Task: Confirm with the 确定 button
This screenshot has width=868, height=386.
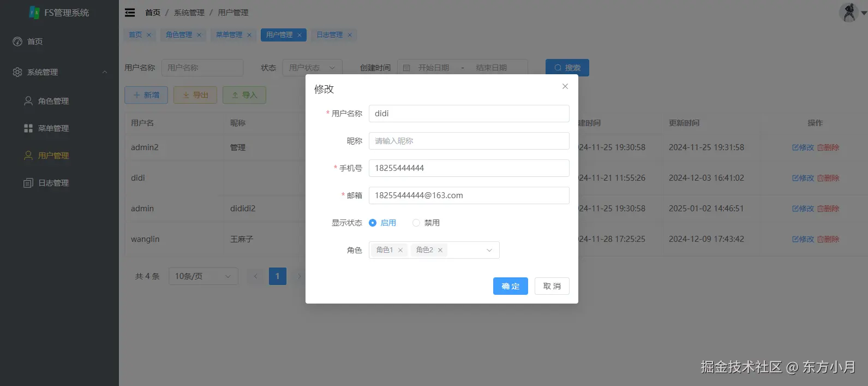Action: tap(511, 286)
